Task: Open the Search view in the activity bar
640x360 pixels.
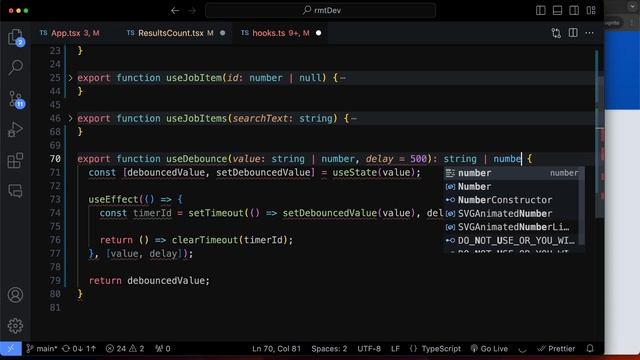Action: click(15, 67)
